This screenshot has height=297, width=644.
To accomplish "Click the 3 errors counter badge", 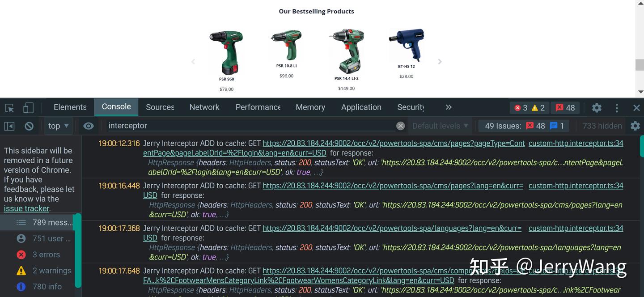I will [521, 108].
